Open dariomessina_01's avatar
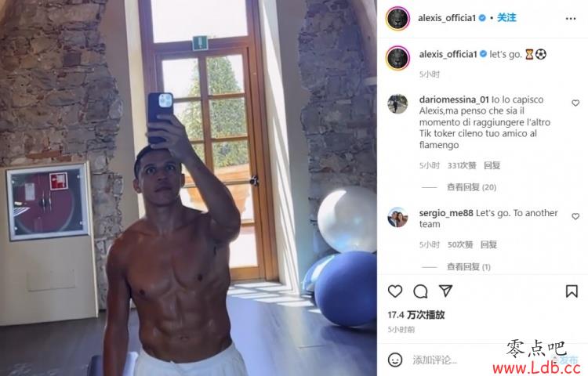 [397, 103]
